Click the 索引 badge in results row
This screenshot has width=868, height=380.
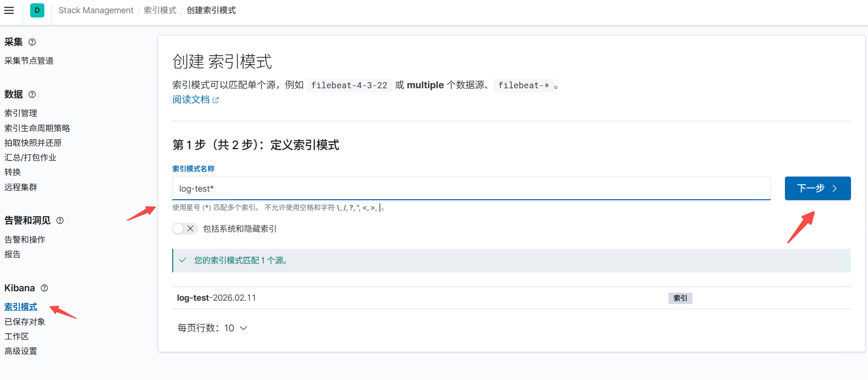pos(680,298)
